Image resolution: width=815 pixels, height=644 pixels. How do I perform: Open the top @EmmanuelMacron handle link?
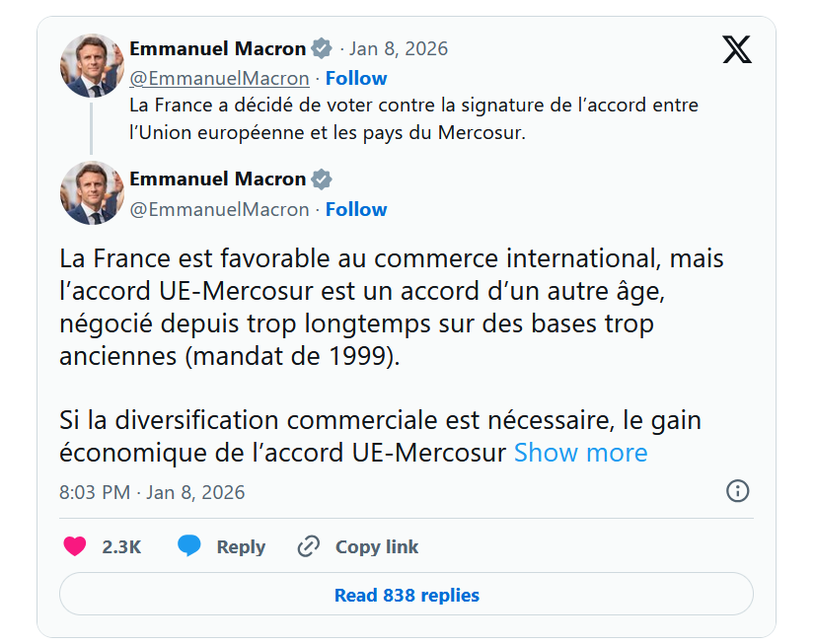[219, 78]
